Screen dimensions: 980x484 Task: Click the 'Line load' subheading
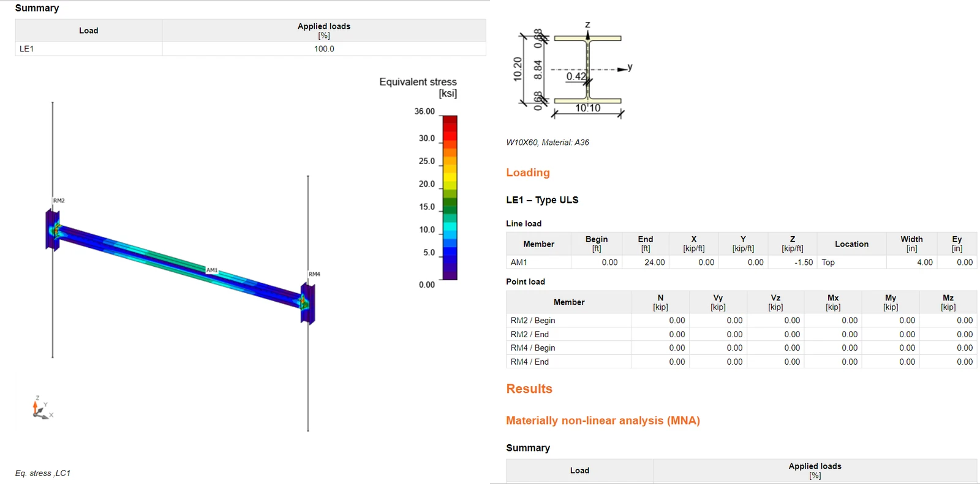(524, 223)
